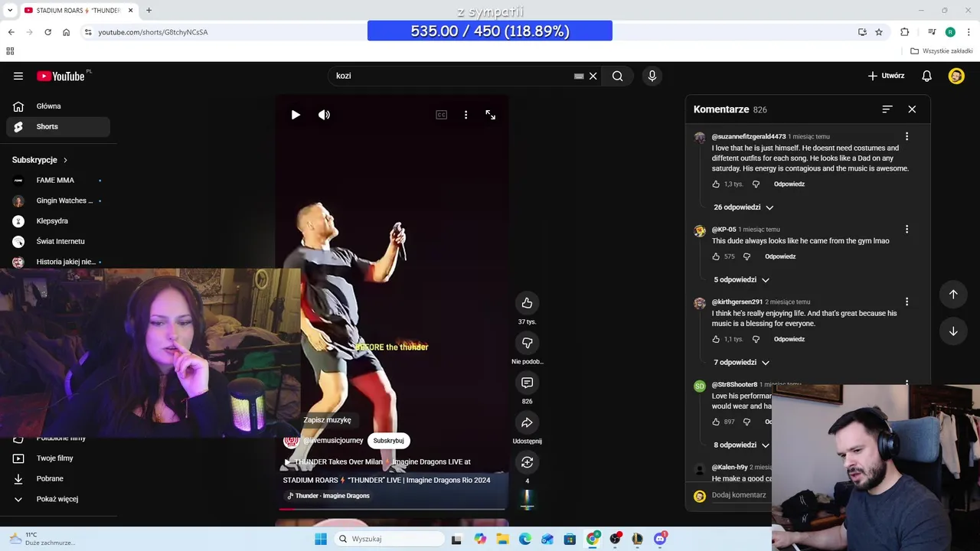Open the Thunder - Imagine Dragons sound link
The image size is (980, 551).
(x=328, y=496)
